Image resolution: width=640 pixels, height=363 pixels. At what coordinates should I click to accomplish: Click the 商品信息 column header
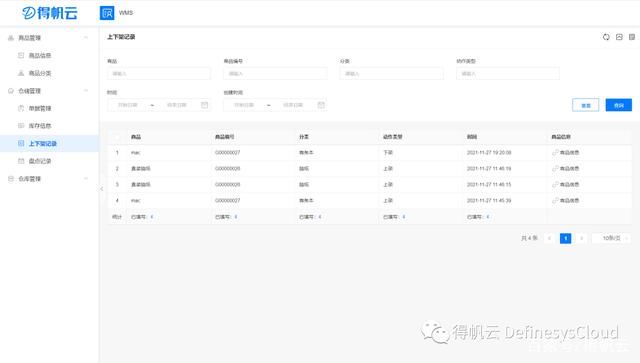click(561, 137)
